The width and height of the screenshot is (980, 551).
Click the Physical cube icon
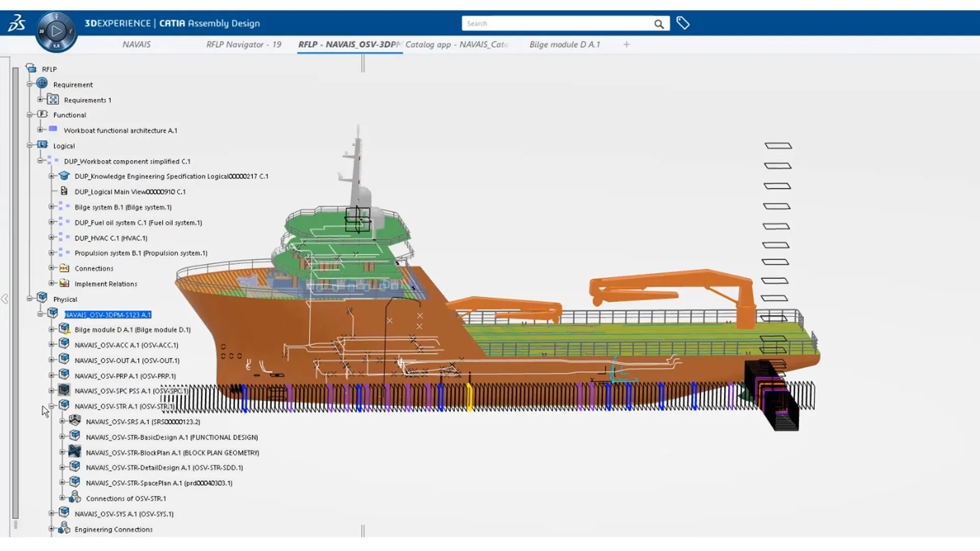(x=42, y=297)
